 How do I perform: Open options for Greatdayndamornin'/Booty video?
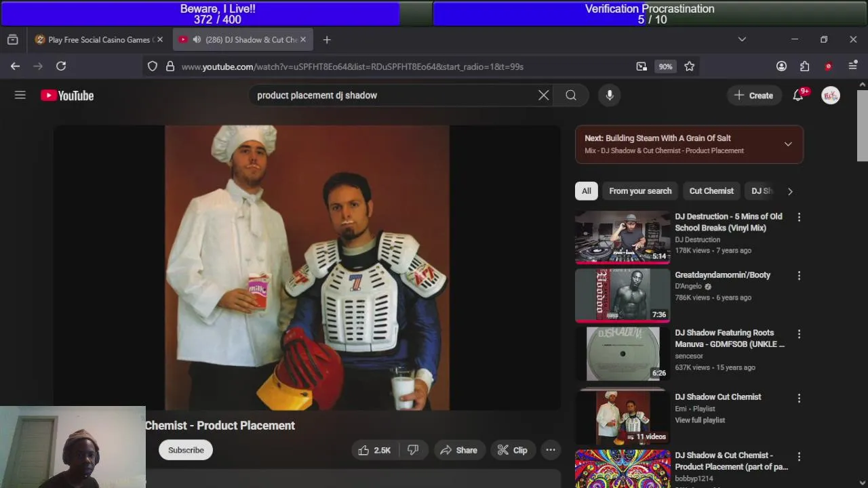799,276
